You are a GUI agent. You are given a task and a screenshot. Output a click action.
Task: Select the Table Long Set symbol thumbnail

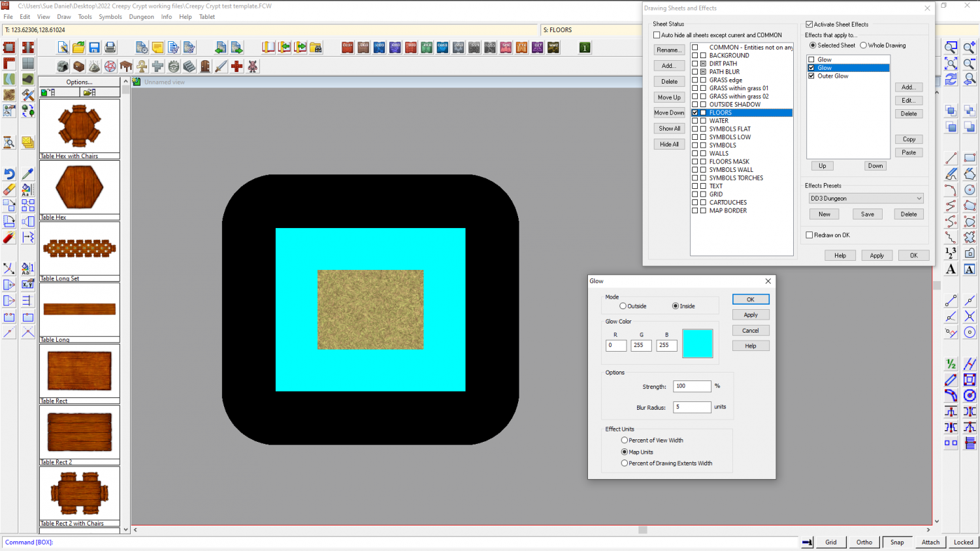click(x=80, y=248)
